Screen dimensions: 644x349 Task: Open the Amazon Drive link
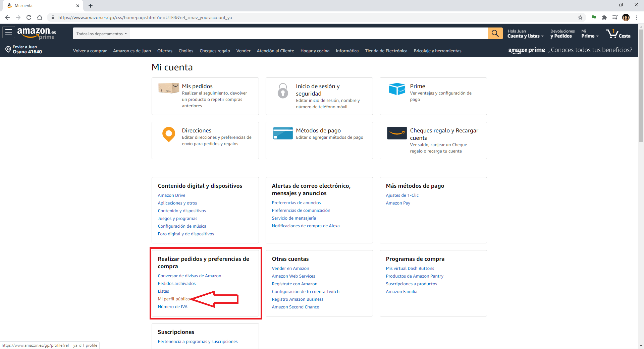[171, 195]
